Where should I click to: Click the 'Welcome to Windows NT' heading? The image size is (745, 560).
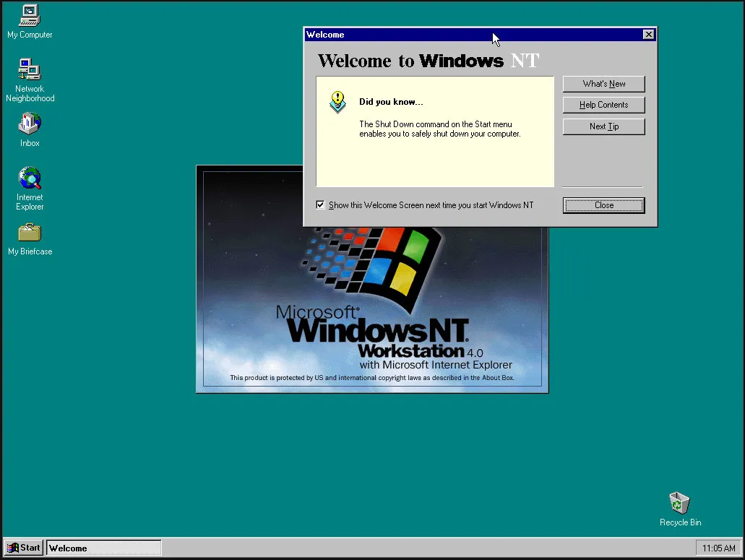[429, 61]
